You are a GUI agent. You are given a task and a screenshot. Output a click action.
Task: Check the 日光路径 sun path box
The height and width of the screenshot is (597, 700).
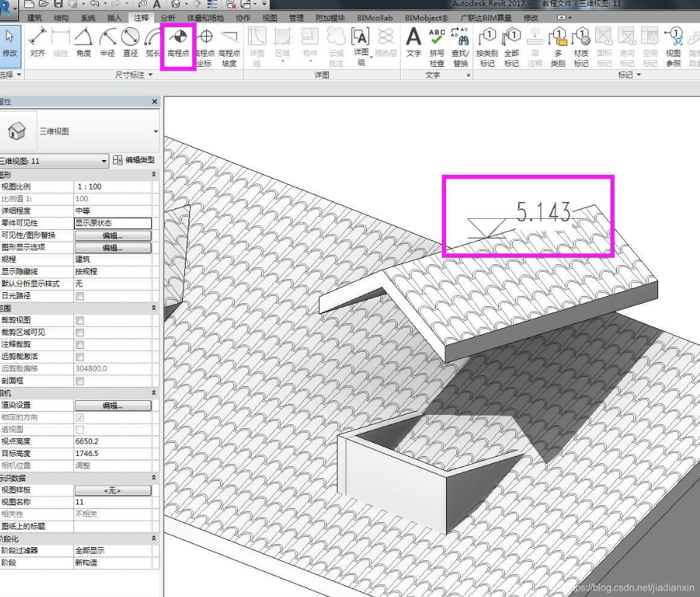click(80, 296)
